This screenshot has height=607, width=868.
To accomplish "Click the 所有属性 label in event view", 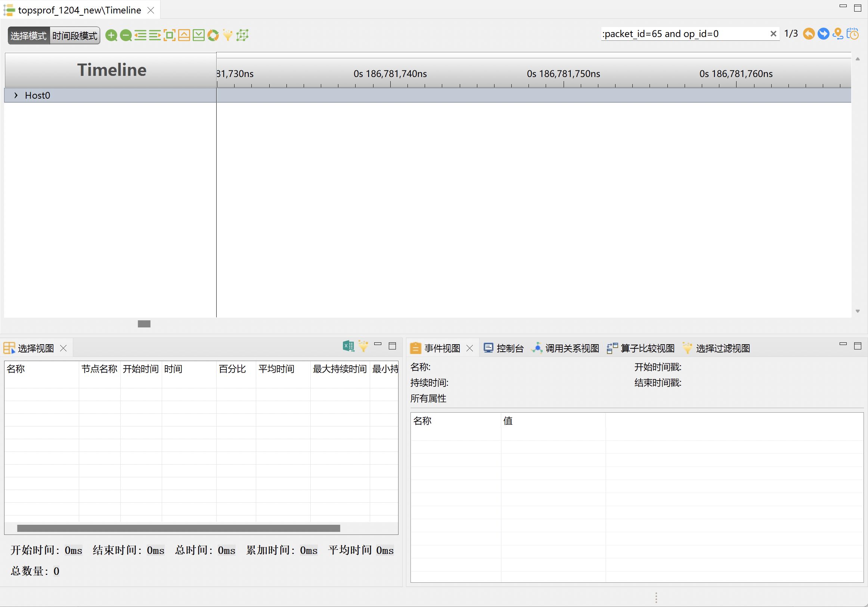I will [x=428, y=398].
